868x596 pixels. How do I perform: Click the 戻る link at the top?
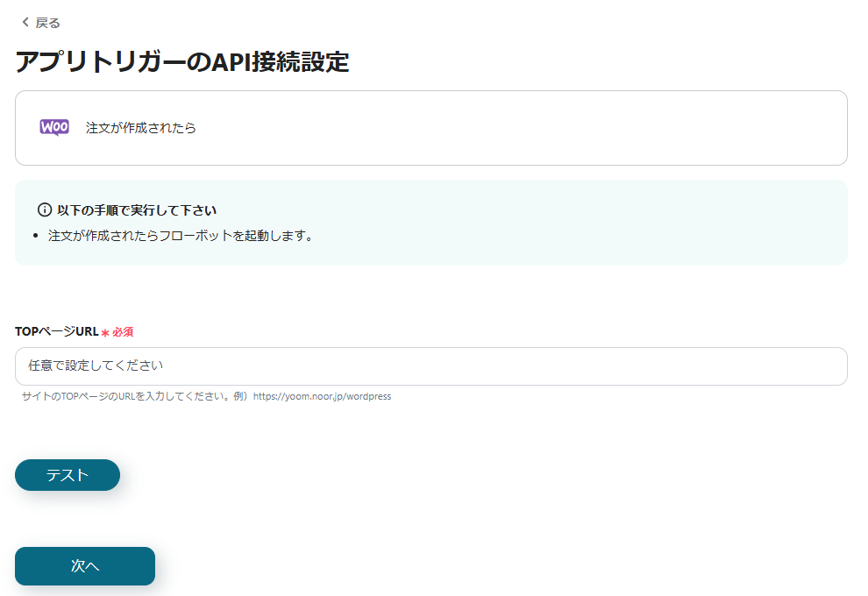[46, 22]
